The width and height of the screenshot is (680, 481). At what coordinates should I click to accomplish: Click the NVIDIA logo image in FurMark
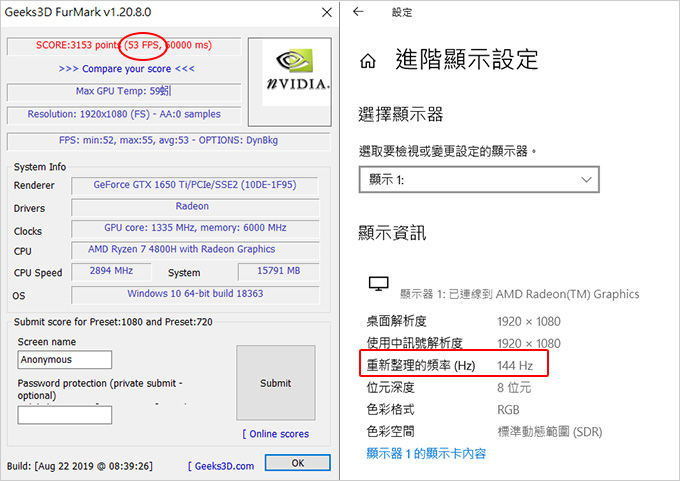(x=297, y=73)
